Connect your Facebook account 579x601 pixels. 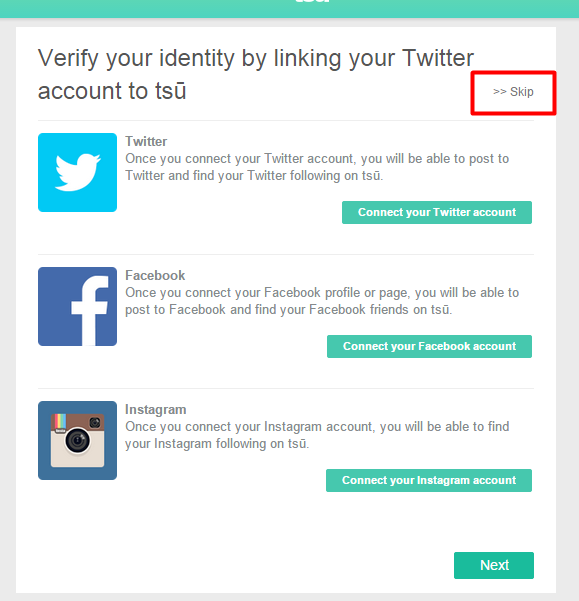pyautogui.click(x=429, y=346)
